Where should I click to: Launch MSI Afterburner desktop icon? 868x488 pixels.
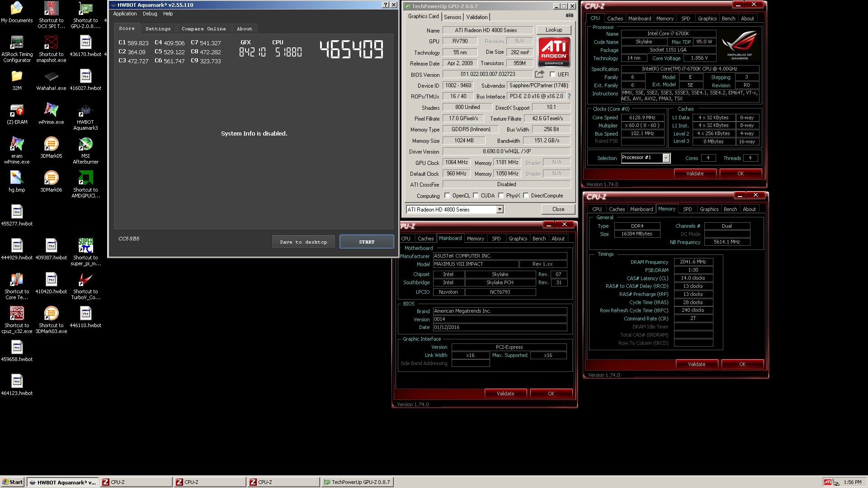[85, 150]
